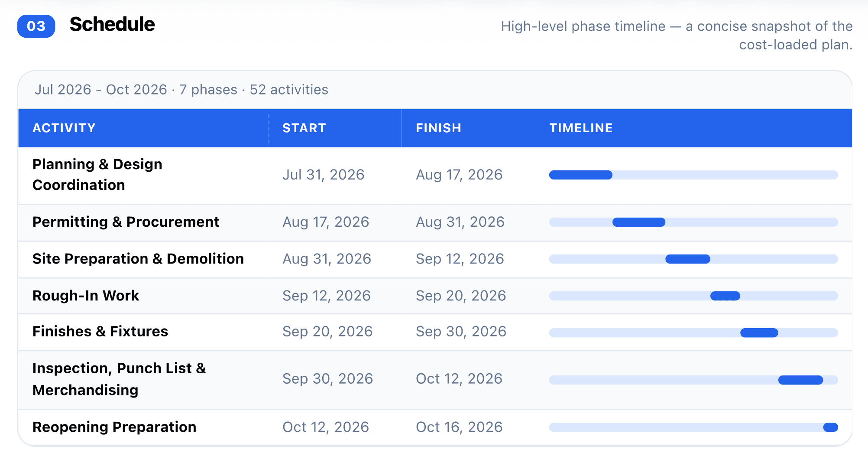Select the Rough-In Work activity
This screenshot has width=868, height=463.
click(x=86, y=296)
